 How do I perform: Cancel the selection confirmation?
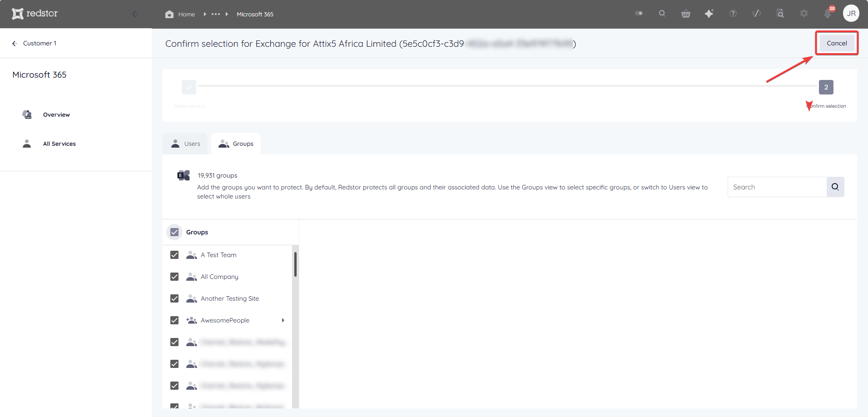tap(837, 43)
